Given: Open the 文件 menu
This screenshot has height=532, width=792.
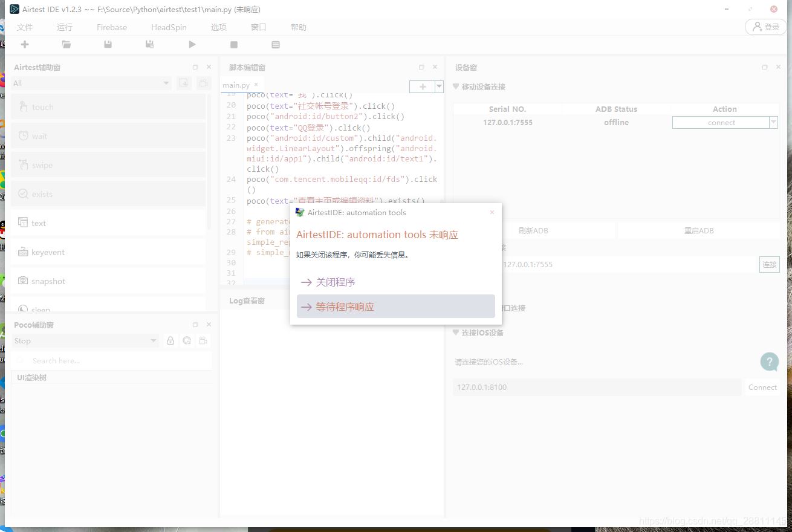Looking at the screenshot, I should (x=25, y=27).
